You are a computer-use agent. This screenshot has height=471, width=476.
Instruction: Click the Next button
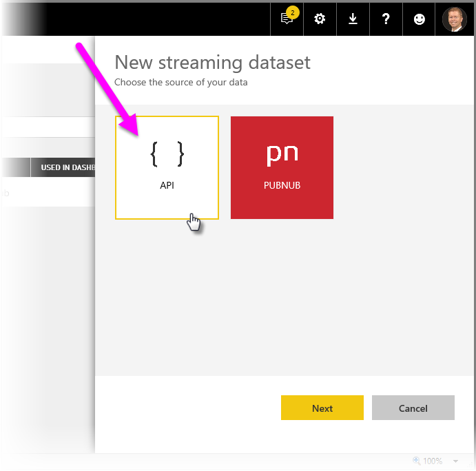(x=322, y=408)
